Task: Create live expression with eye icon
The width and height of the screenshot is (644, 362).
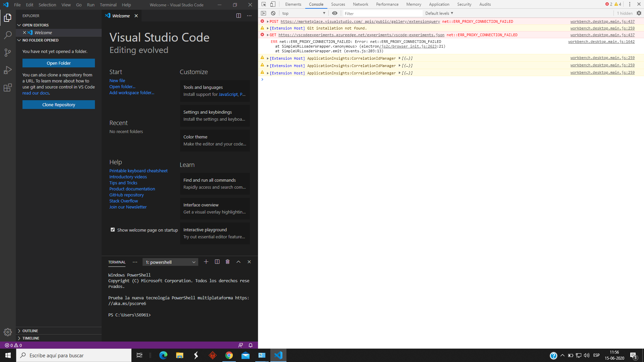Action: tap(335, 13)
